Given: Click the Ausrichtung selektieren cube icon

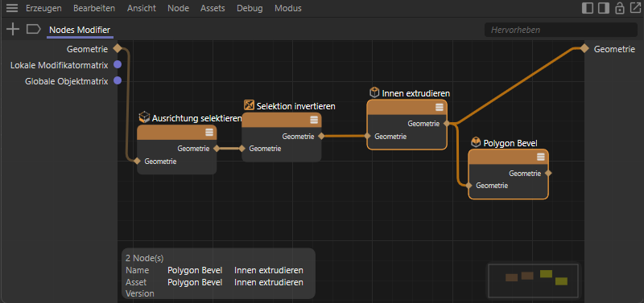Looking at the screenshot, I should pyautogui.click(x=144, y=117).
